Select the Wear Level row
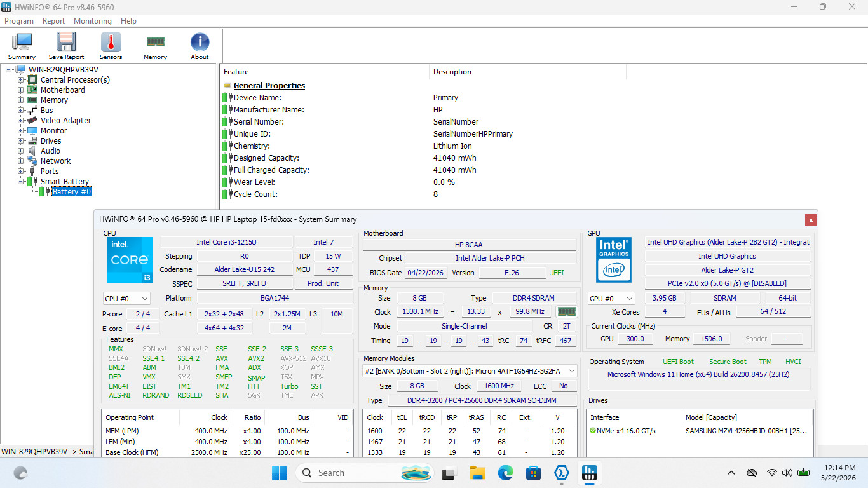868x488 pixels. pos(543,182)
